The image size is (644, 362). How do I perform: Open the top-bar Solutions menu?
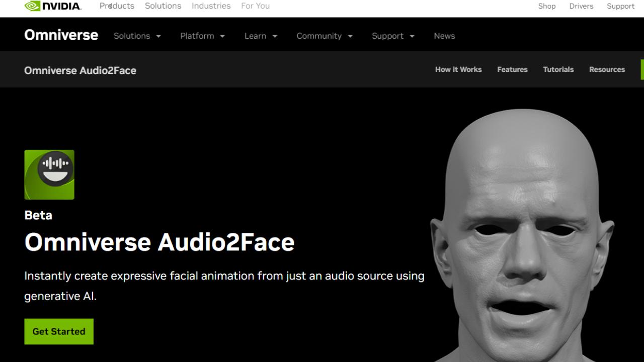point(163,6)
